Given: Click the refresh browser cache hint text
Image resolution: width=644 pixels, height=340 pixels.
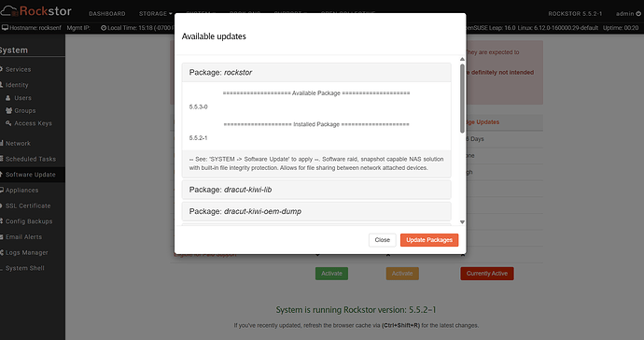Looking at the screenshot, I should coord(357,326).
